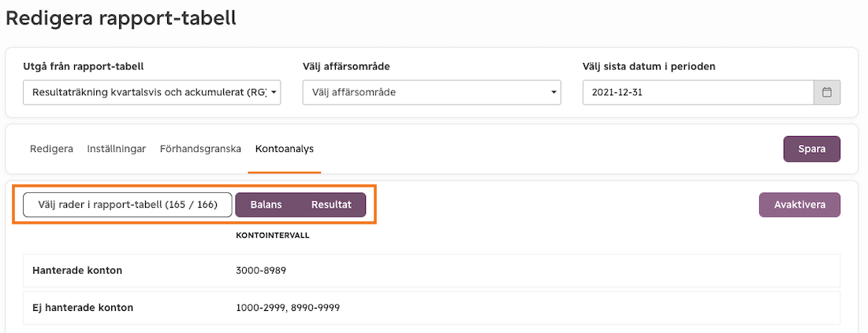Expand the Utgå från rapport-tabell dropdown

151,92
